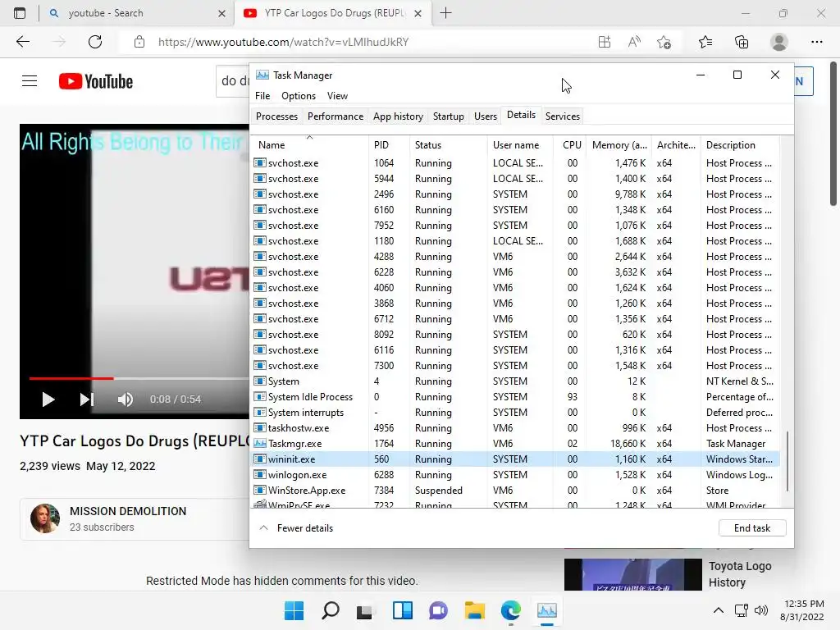Open Task Manager File menu

tap(262, 96)
